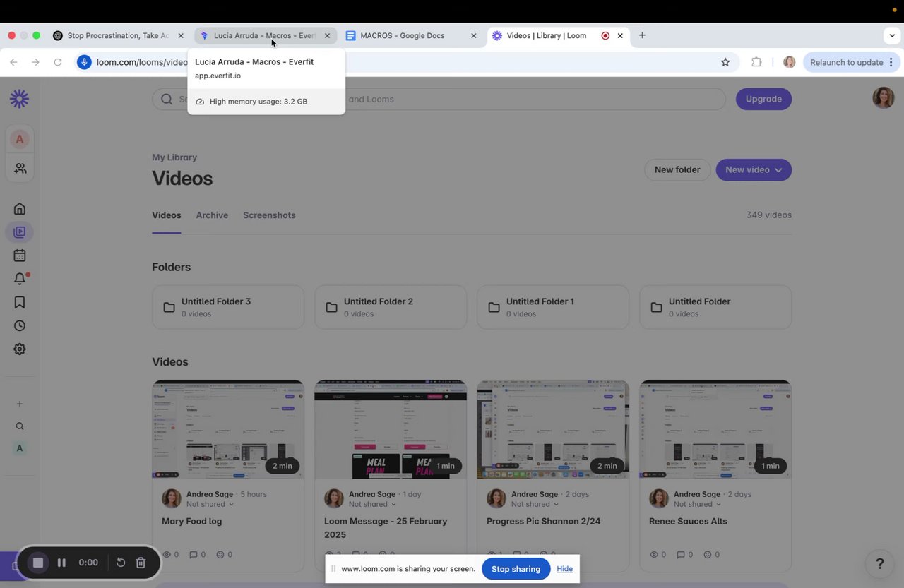
Task: Go to Home in the Loom sidebar
Action: tap(20, 208)
